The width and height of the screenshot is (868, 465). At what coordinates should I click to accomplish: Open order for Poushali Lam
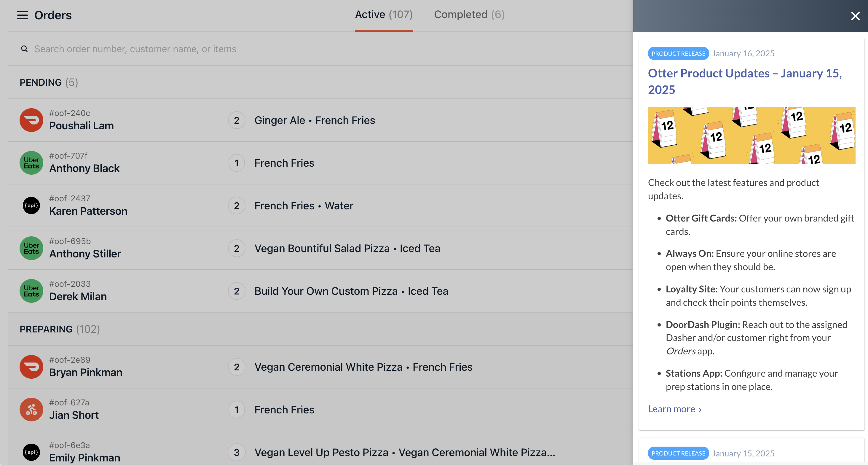(x=320, y=120)
